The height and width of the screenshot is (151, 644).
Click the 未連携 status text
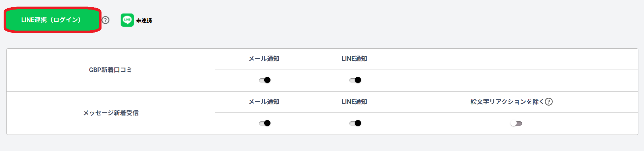coord(144,20)
